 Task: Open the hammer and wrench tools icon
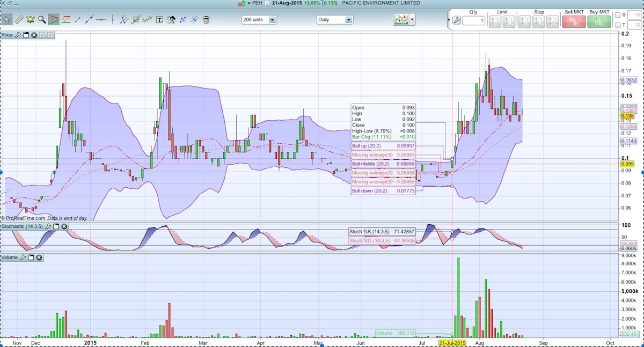click(171, 20)
